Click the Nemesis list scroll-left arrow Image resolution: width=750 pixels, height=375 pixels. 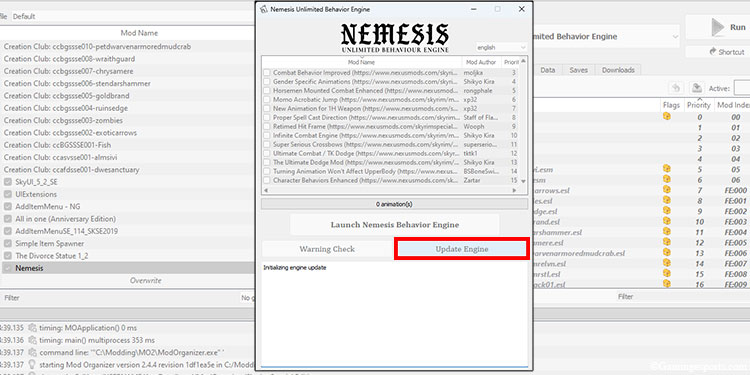click(x=266, y=190)
